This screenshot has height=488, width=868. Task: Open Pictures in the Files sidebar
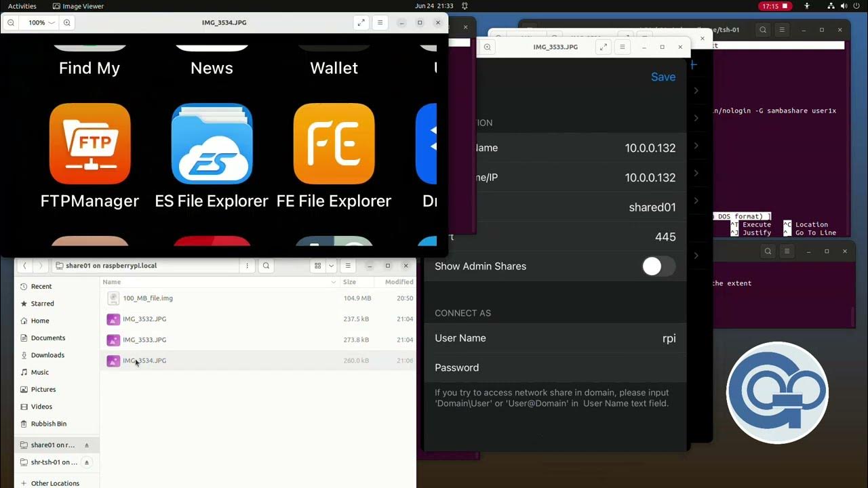pos(57,389)
